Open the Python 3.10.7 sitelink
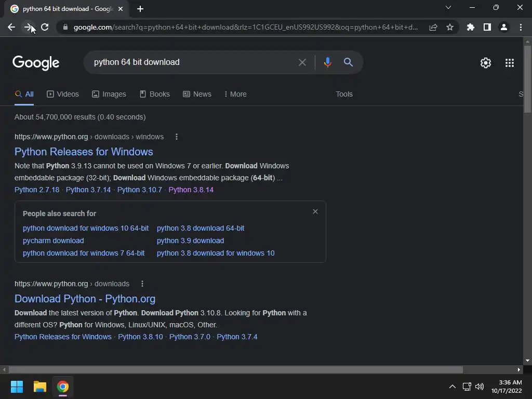Screen dimensions: 532x399 pyautogui.click(x=139, y=190)
